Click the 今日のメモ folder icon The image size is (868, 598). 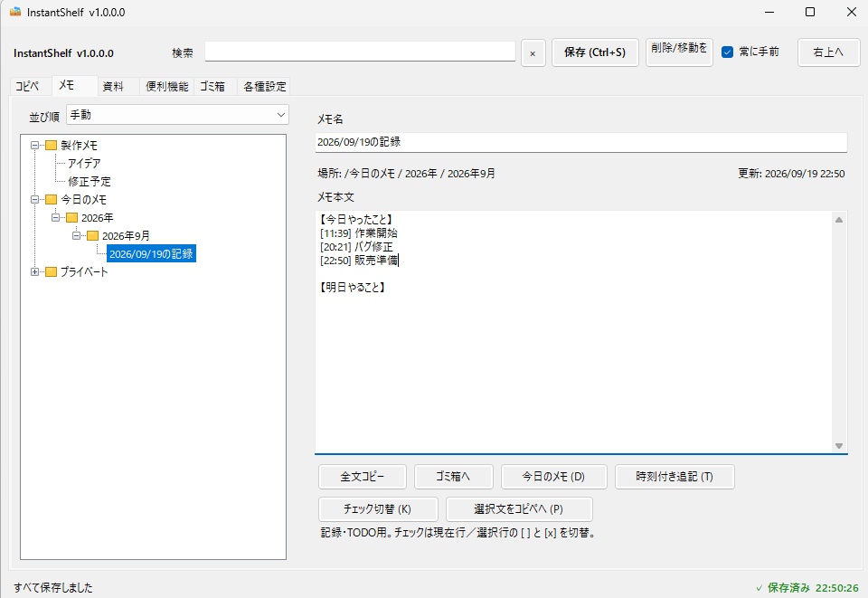click(x=51, y=199)
